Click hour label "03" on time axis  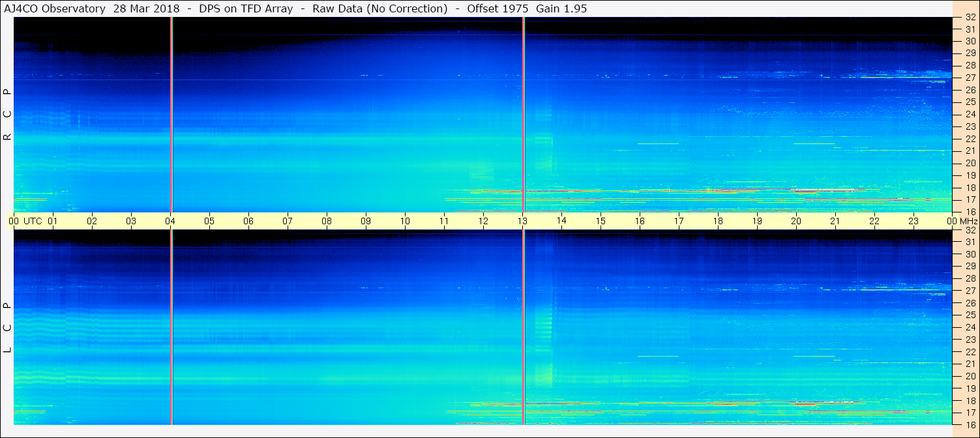(x=131, y=221)
